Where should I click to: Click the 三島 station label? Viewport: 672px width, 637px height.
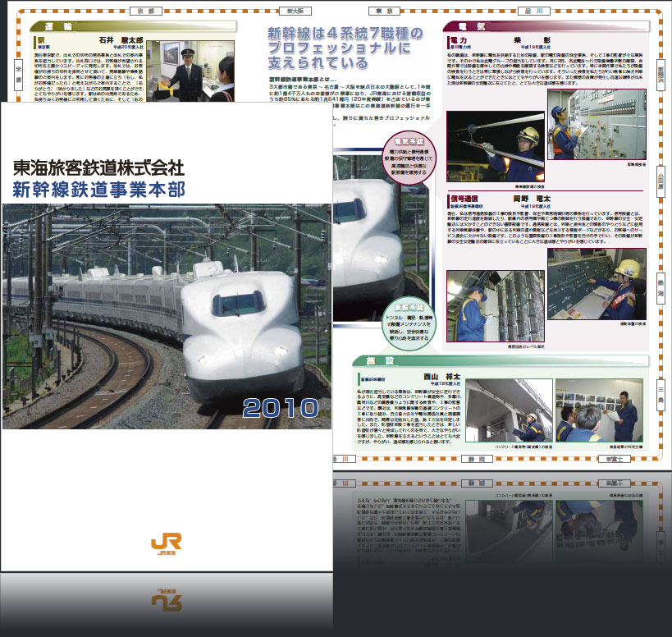coord(661,395)
